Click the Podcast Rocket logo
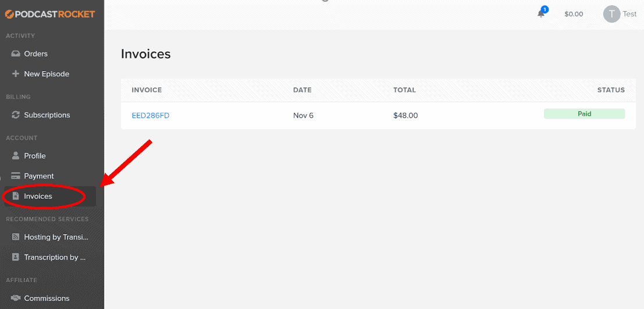Screen dimensions: 644x309 (x=49, y=15)
